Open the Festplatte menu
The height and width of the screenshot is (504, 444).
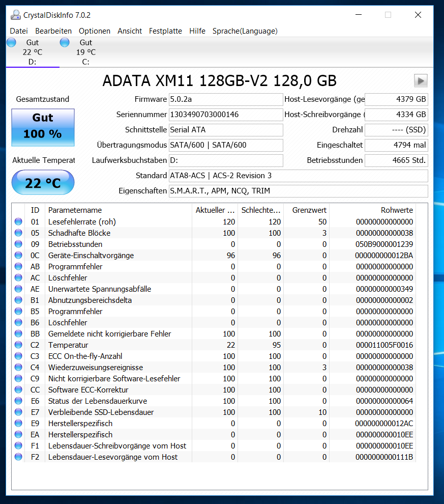165,31
